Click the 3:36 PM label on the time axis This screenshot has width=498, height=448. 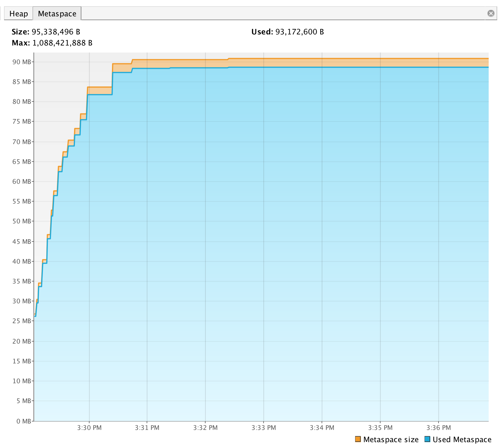439,428
